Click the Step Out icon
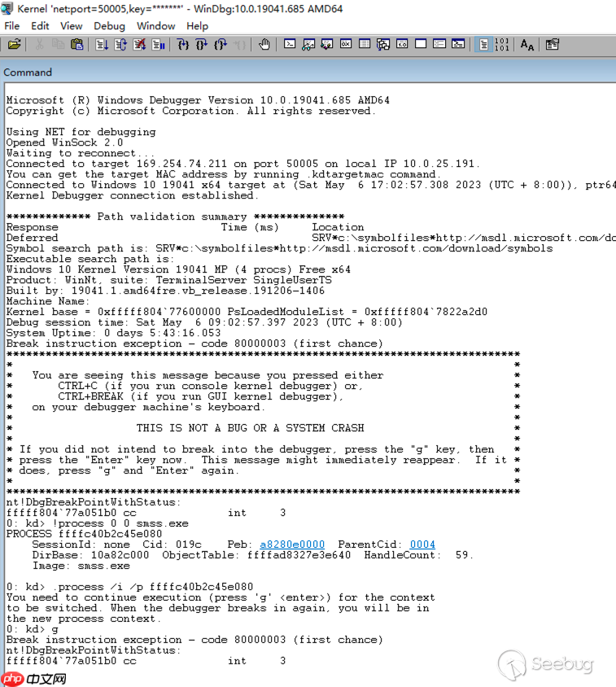Screen dimensions: 616x687 point(221,44)
